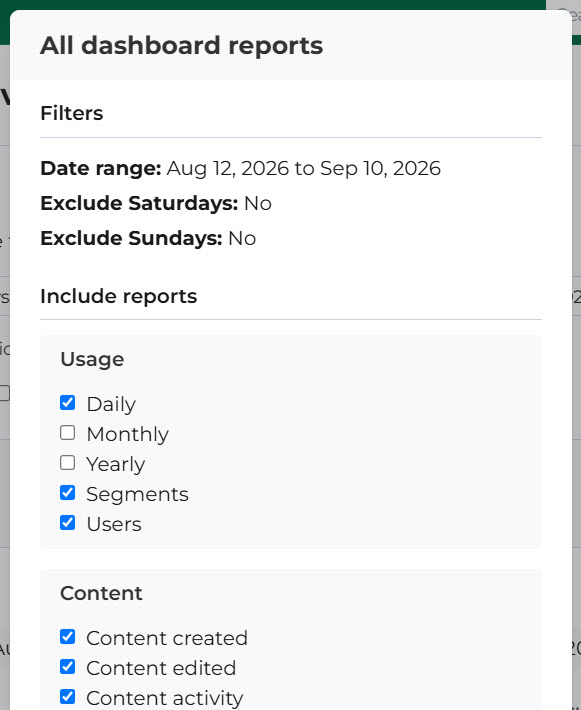Click the date range value text
581x710 pixels.
point(304,168)
